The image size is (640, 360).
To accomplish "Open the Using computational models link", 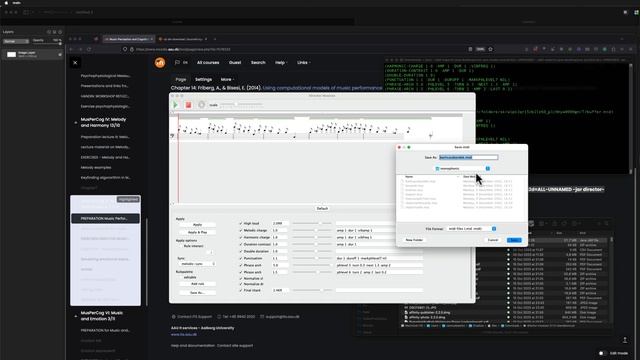I will coord(322,88).
